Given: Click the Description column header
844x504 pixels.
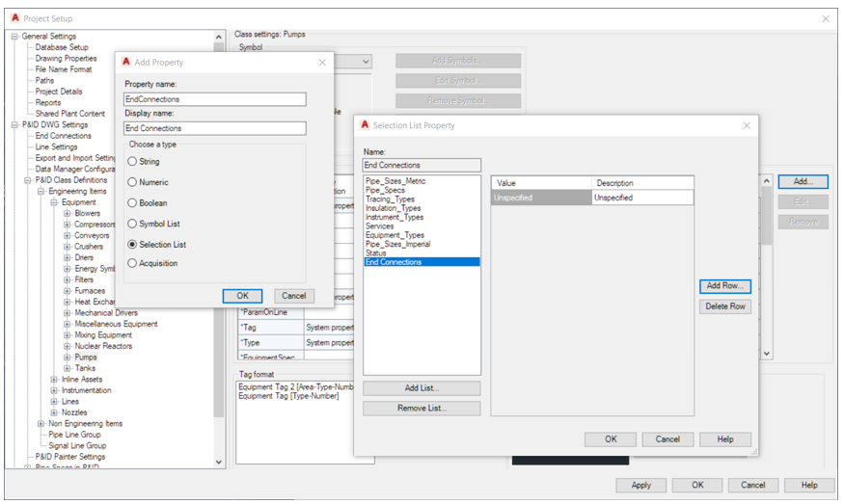Looking at the screenshot, I should (x=642, y=183).
